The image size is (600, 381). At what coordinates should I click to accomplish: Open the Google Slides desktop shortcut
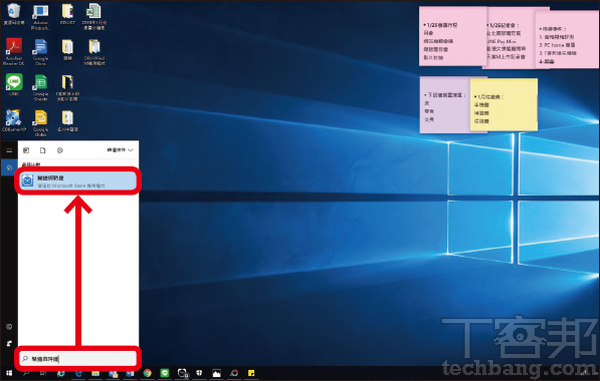pyautogui.click(x=40, y=123)
